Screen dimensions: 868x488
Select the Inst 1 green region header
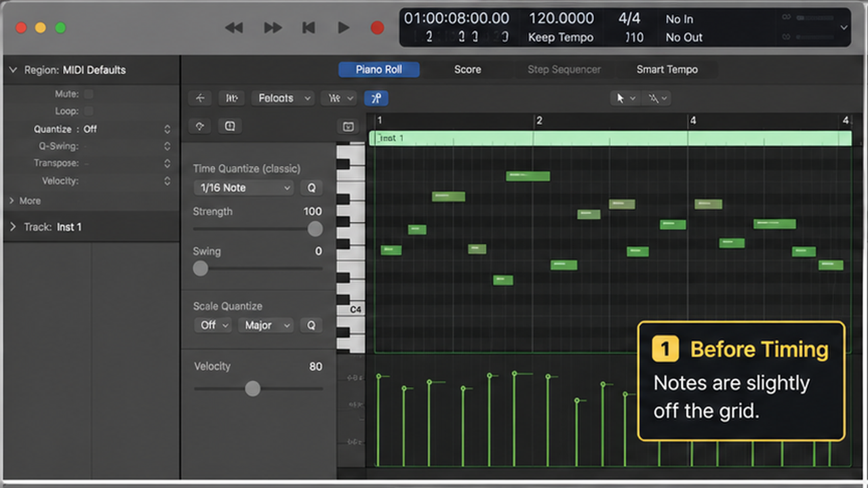pos(610,138)
